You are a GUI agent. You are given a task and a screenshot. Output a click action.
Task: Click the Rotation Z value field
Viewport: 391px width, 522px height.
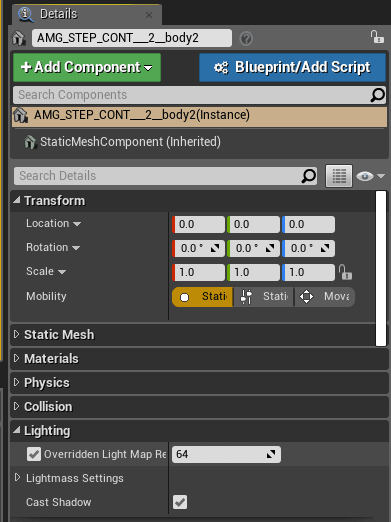pos(308,248)
